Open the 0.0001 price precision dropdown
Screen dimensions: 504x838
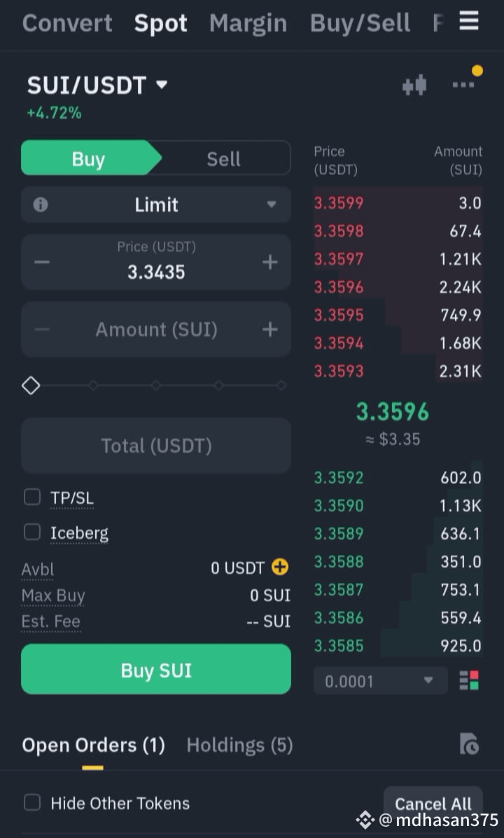380,680
